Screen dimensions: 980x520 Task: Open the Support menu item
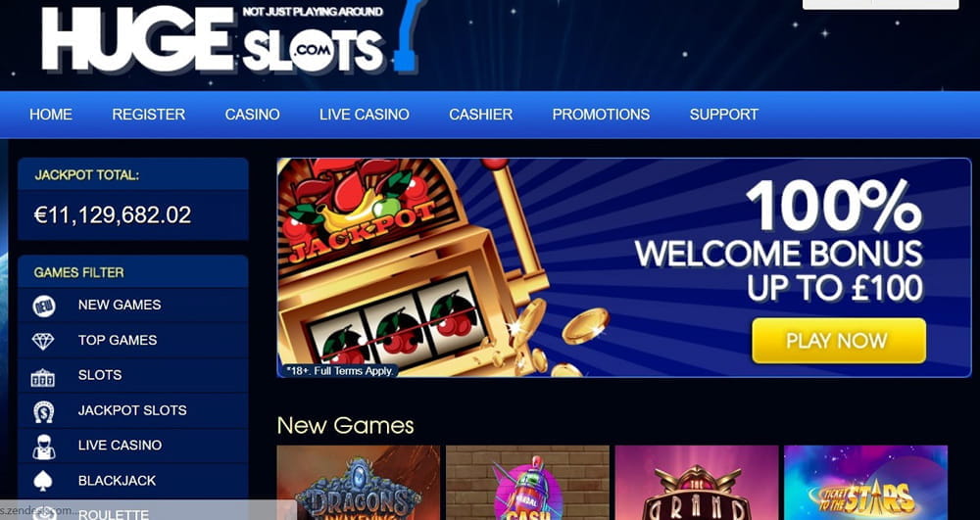[724, 115]
